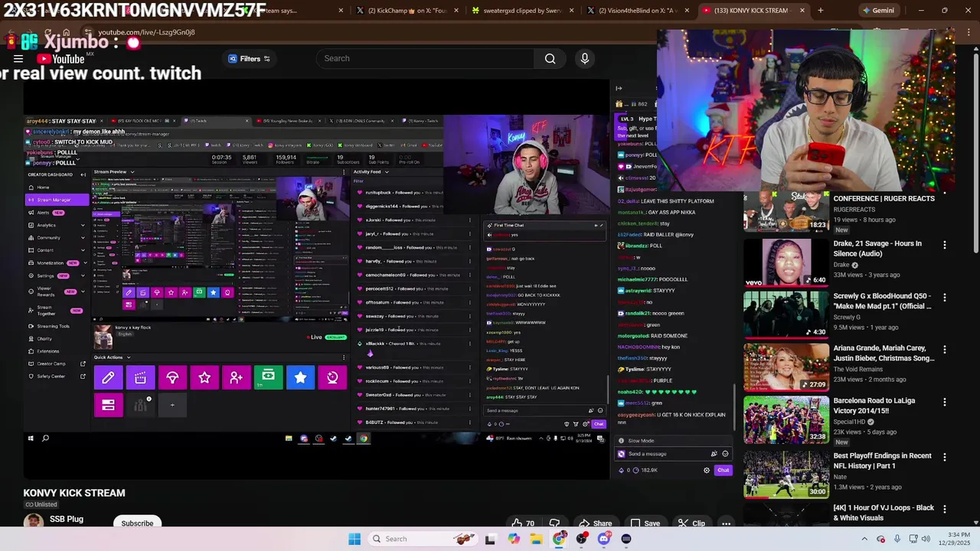Image resolution: width=980 pixels, height=551 pixels.
Task: Close the Vision4theBlind tab
Action: coord(688,11)
